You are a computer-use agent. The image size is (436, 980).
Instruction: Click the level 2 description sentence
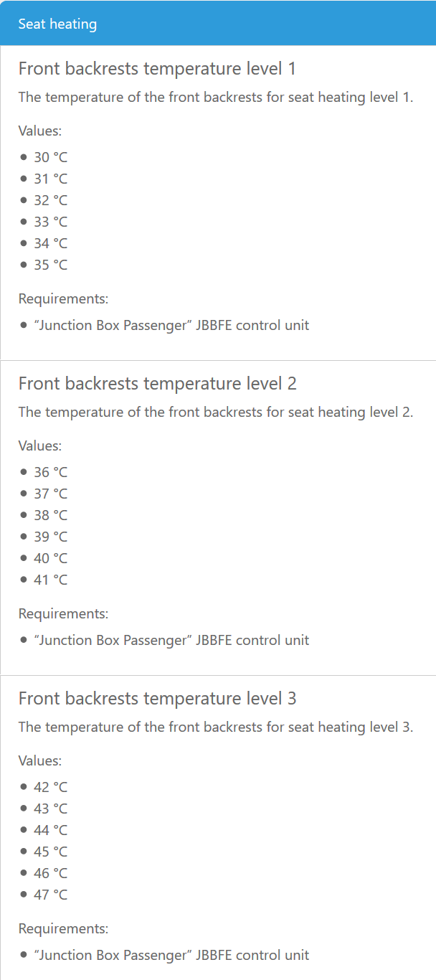click(215, 412)
